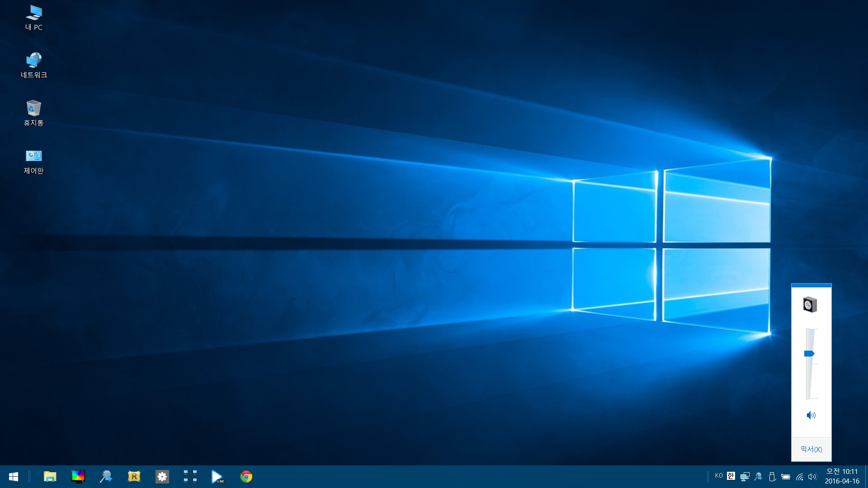This screenshot has height=488, width=868.
Task: Click the speaker device icon in volume popup
Action: point(810,305)
